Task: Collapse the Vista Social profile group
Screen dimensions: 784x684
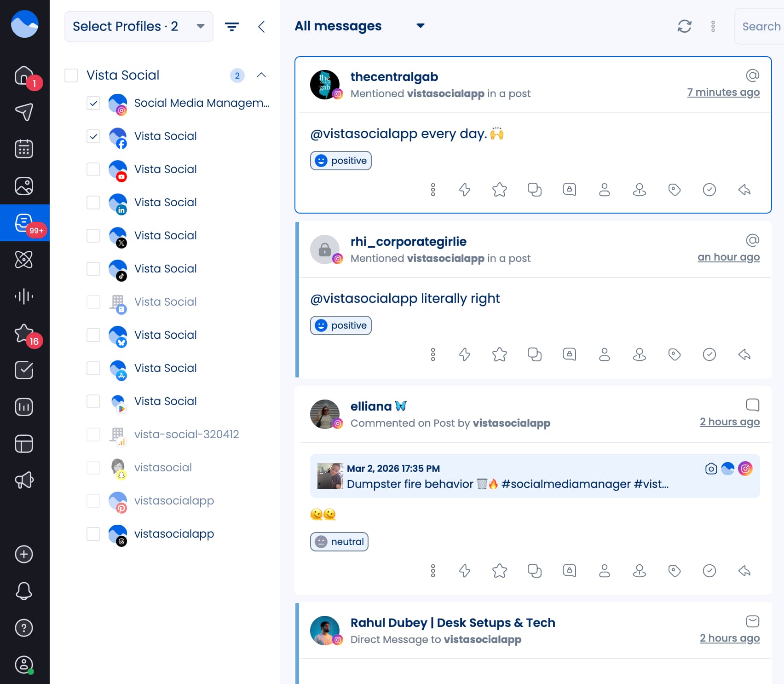Action: pos(261,75)
